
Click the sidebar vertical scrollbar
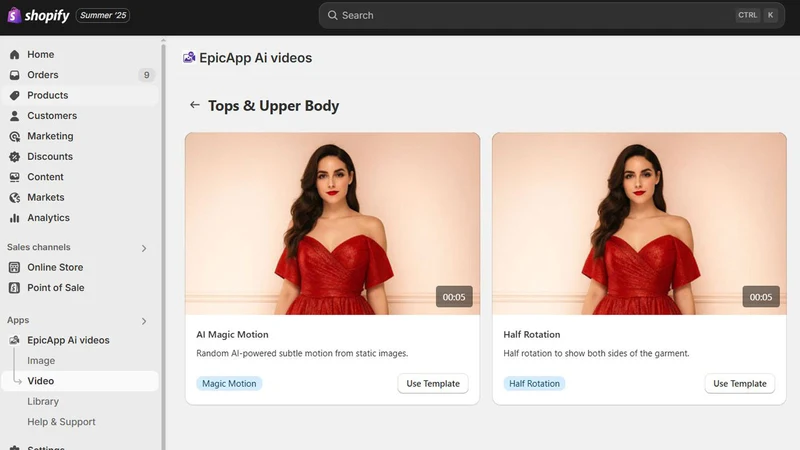coord(163,245)
